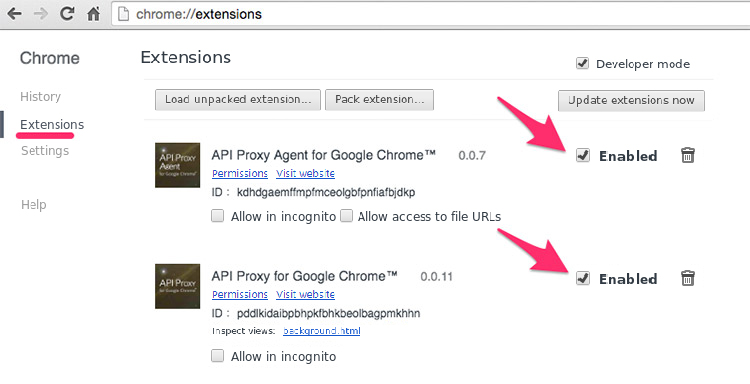The width and height of the screenshot is (750, 384).
Task: Open History in the Chrome sidebar
Action: click(x=41, y=97)
